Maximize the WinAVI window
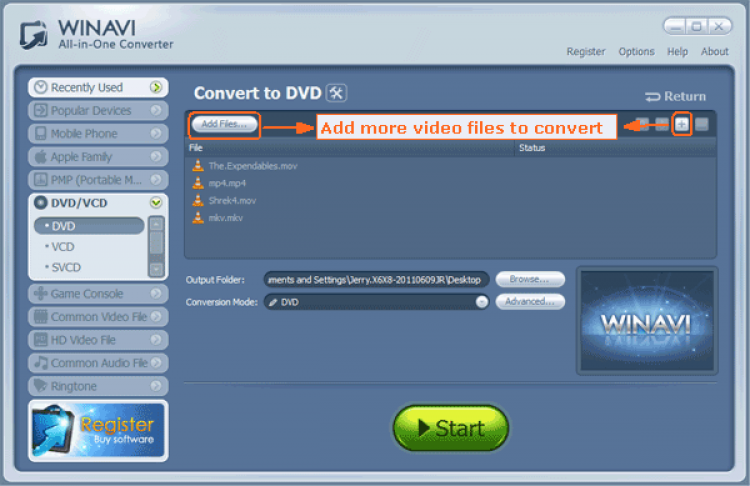750x486 pixels. pyautogui.click(x=696, y=27)
